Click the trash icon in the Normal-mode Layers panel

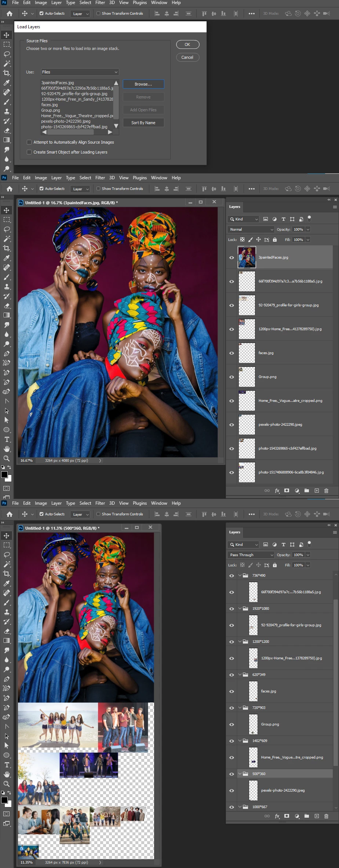326,491
